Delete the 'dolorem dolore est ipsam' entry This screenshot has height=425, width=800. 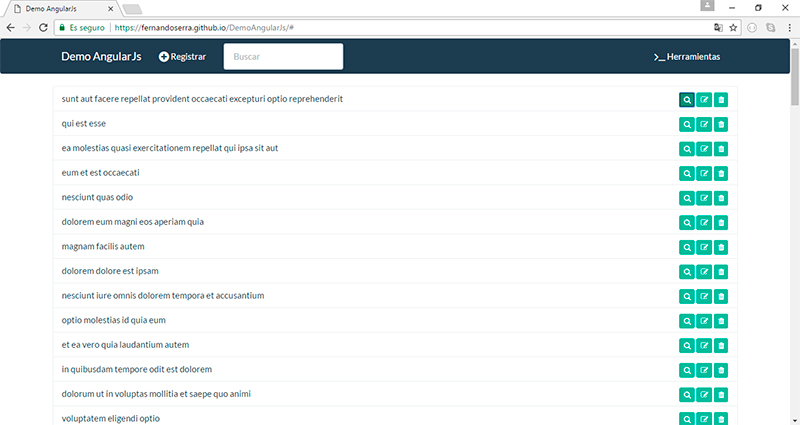[721, 272]
